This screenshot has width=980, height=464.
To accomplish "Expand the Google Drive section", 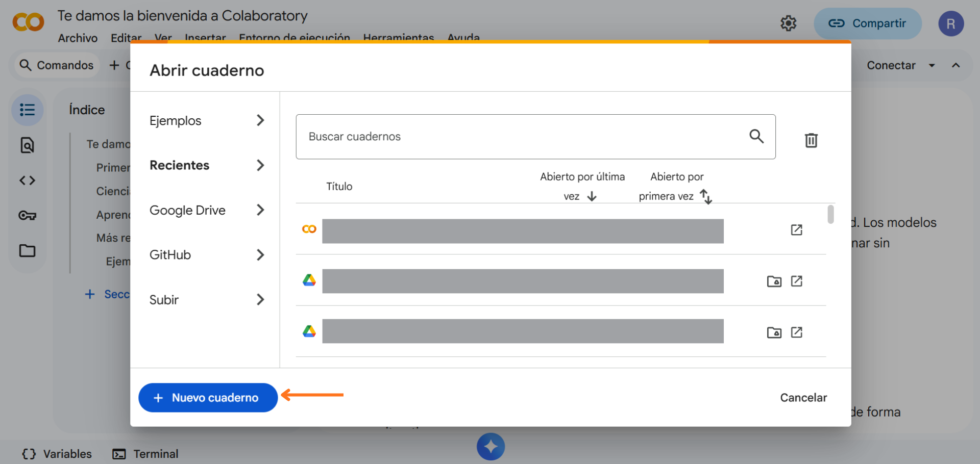I will (x=206, y=210).
